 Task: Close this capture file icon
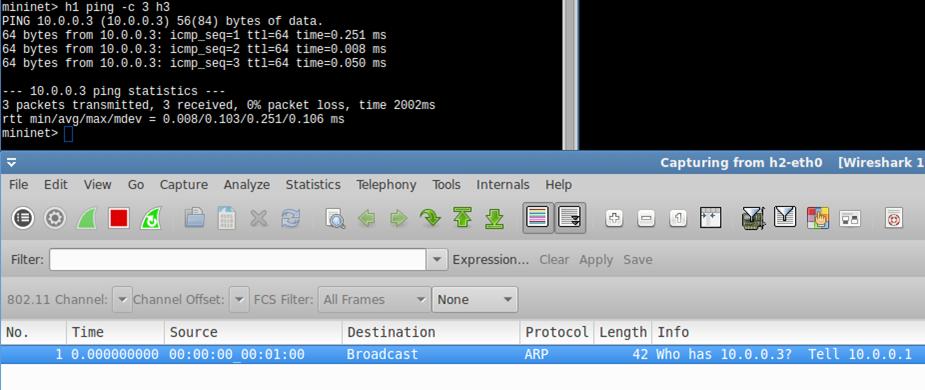tap(258, 218)
